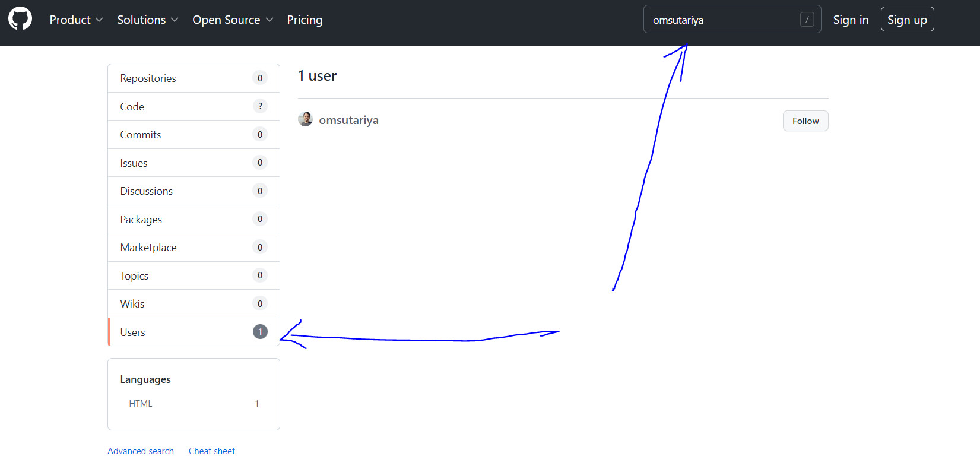Show Issues search results
Screen dimensions: 980x469
(194, 163)
